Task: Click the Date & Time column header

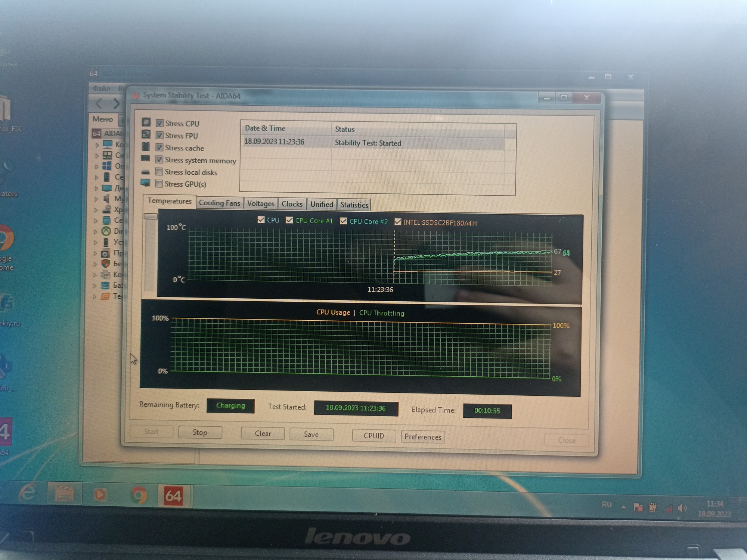Action: (x=286, y=128)
